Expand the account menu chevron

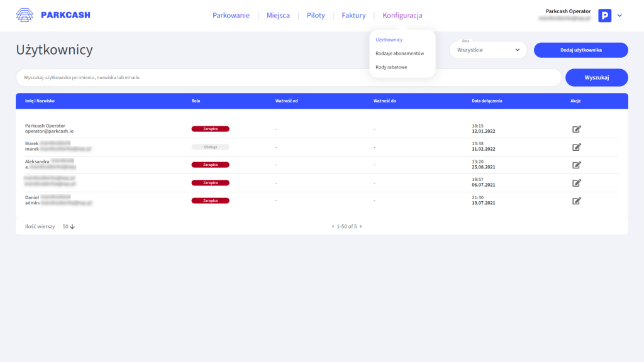coord(619,16)
